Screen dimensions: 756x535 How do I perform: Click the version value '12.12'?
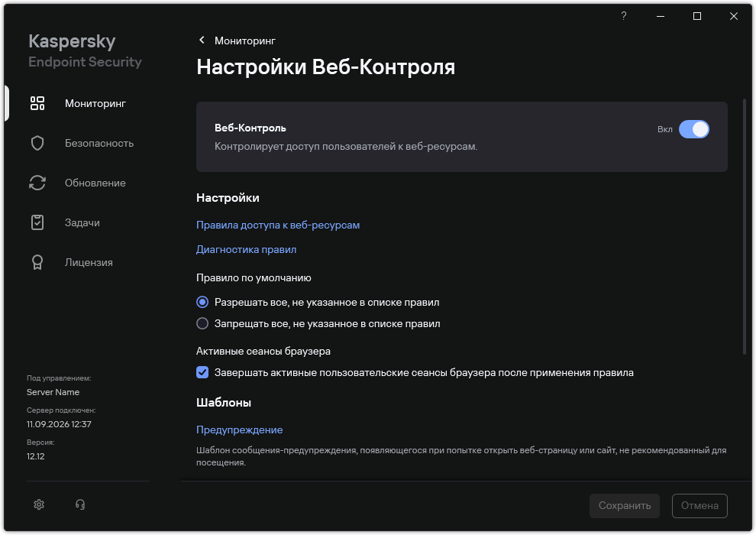coord(36,456)
